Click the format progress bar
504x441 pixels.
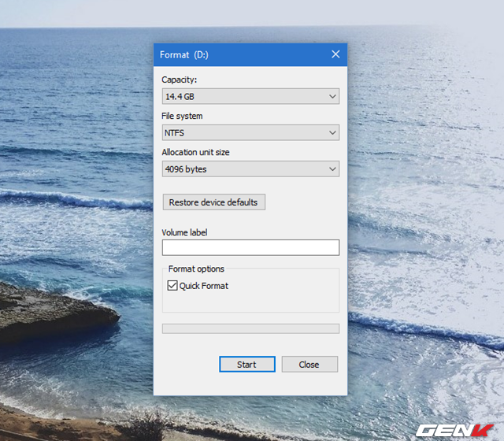[x=250, y=328]
